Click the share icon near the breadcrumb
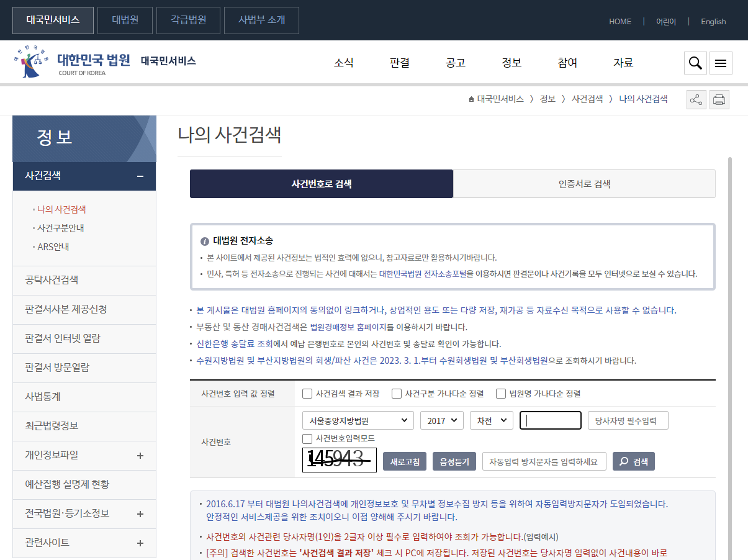748x560 pixels. click(696, 99)
